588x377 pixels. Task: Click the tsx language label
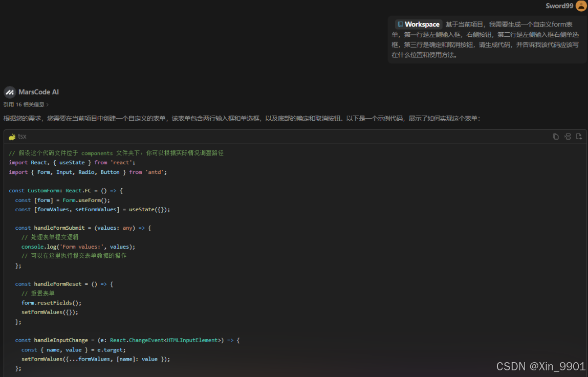[22, 137]
